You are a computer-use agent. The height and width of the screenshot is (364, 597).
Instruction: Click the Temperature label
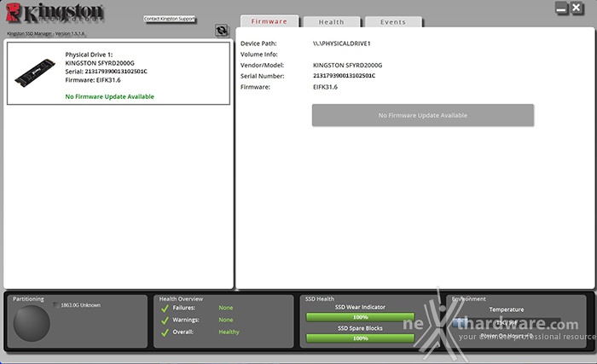pos(507,309)
